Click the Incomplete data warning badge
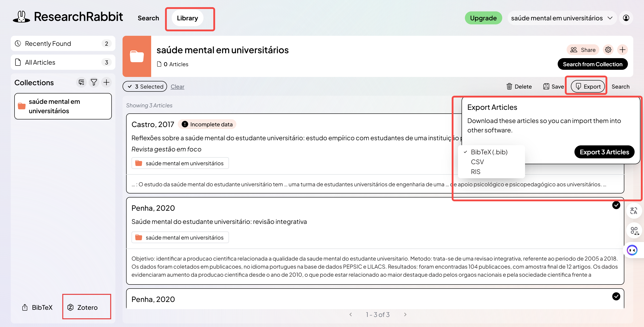644x327 pixels. point(207,124)
